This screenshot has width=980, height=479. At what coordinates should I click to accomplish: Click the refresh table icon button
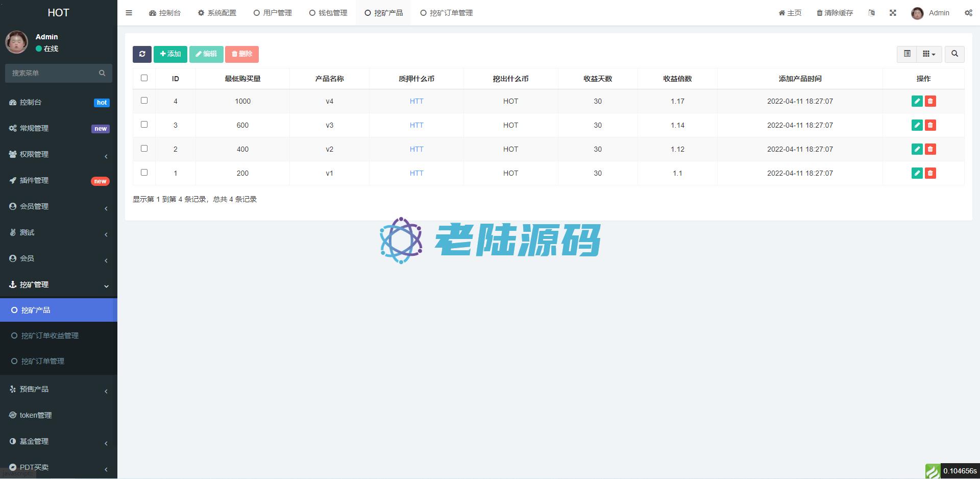point(142,54)
